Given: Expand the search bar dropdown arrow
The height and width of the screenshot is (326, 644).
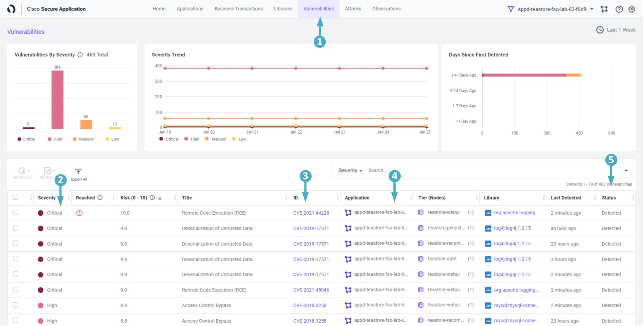Looking at the screenshot, I should [626, 171].
